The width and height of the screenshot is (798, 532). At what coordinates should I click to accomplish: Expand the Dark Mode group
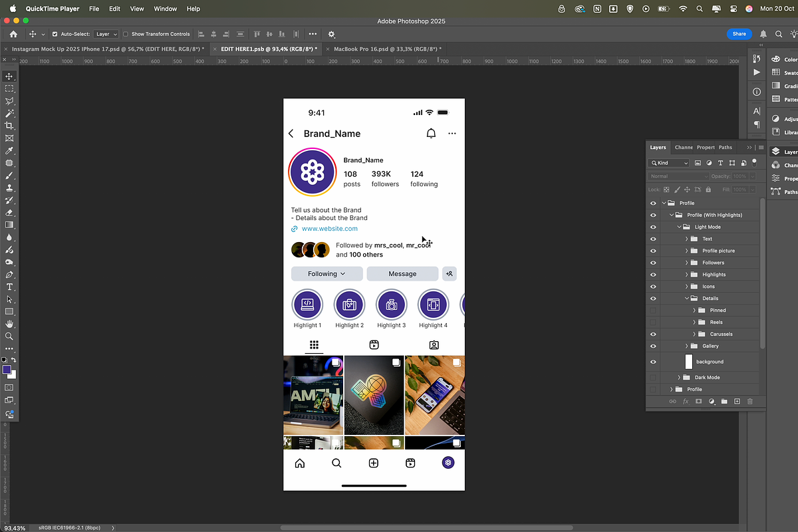click(x=679, y=378)
